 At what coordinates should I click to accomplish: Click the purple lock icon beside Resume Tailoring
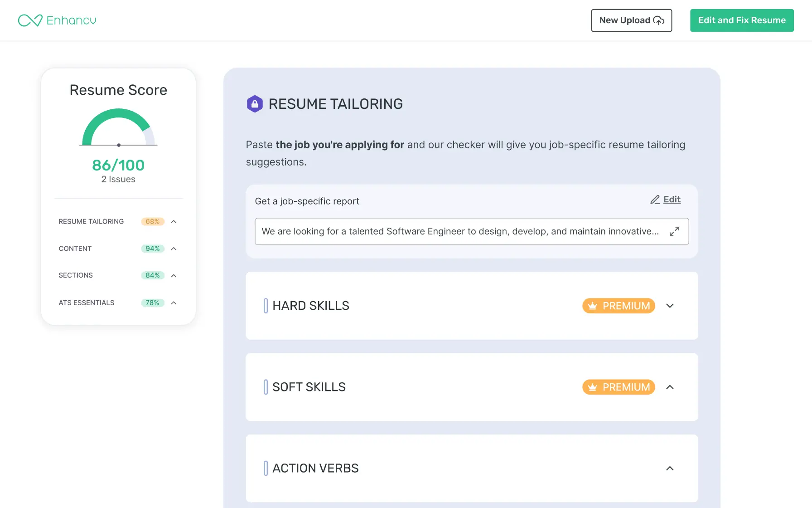point(255,104)
